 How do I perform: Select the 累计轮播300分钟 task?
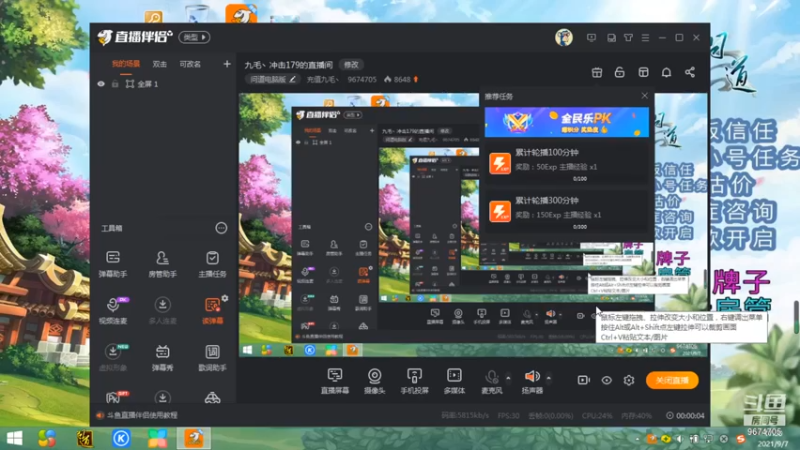point(566,213)
